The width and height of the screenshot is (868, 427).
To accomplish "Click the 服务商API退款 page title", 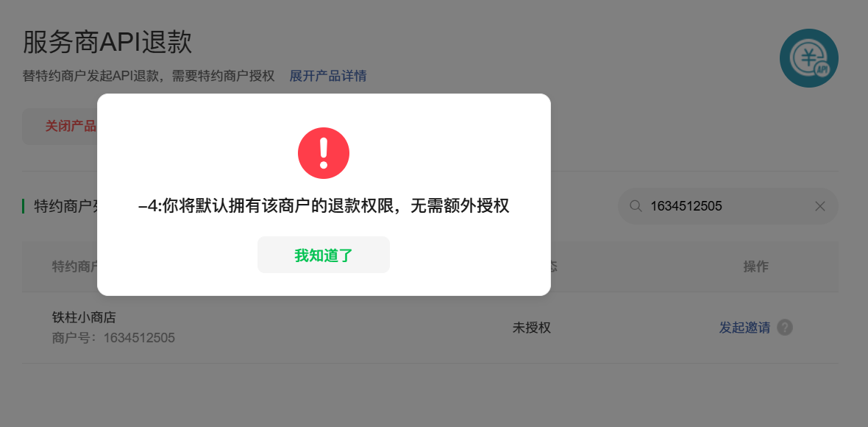I will coord(107,42).
